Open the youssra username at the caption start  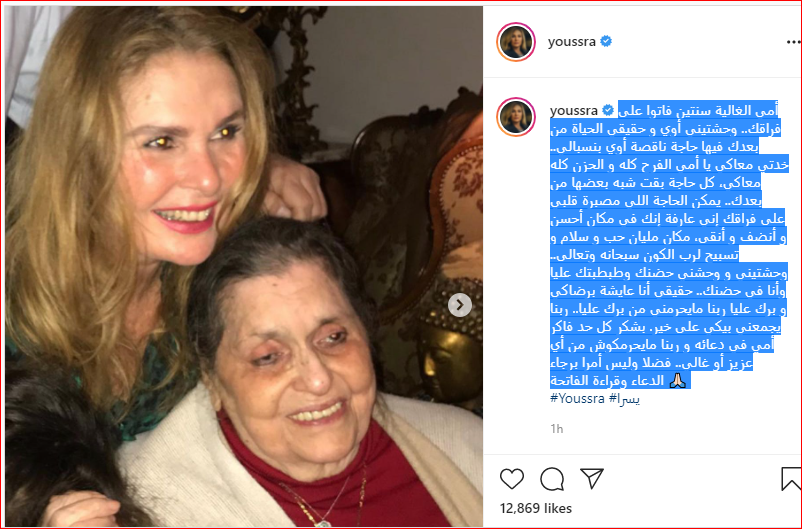[573, 111]
